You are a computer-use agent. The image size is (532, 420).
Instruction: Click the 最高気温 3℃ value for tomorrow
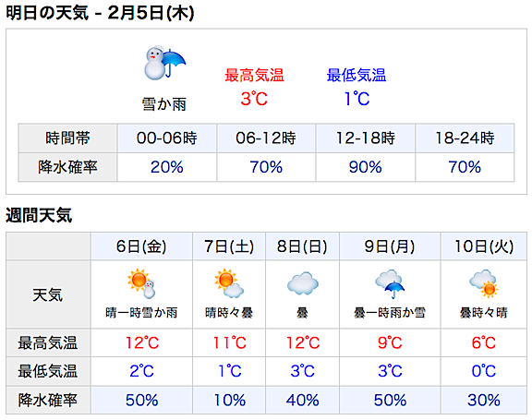click(x=254, y=99)
